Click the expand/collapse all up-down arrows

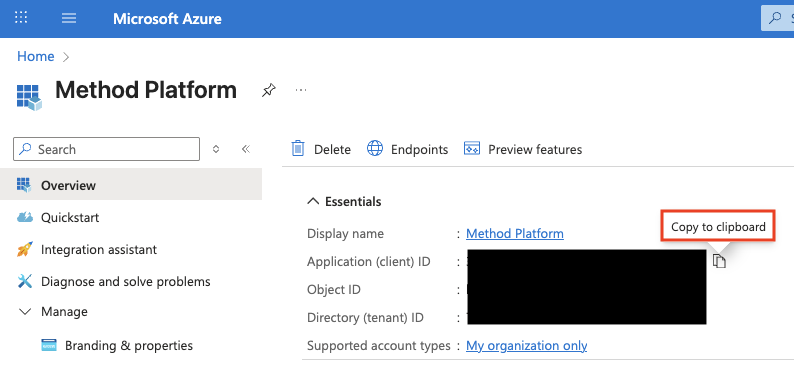click(216, 149)
